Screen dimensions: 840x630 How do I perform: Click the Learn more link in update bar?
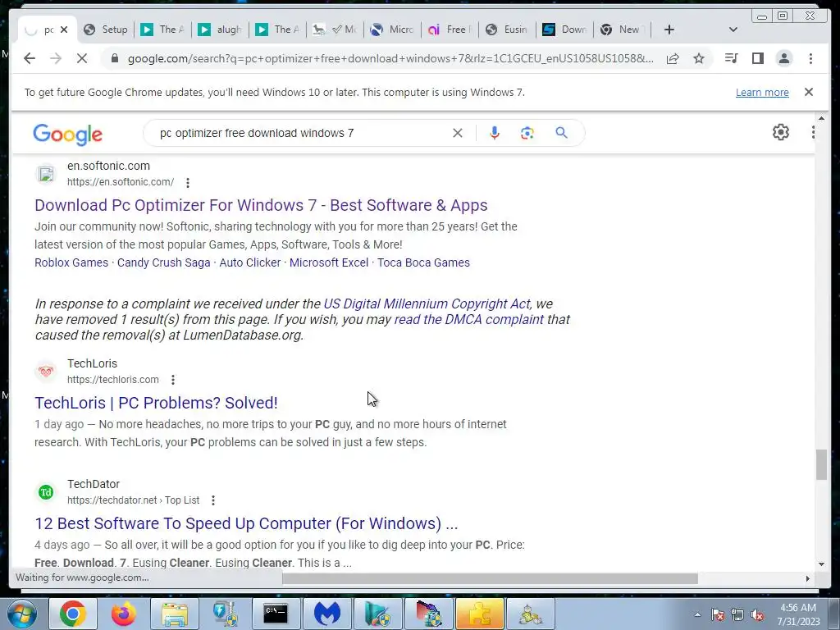(762, 92)
